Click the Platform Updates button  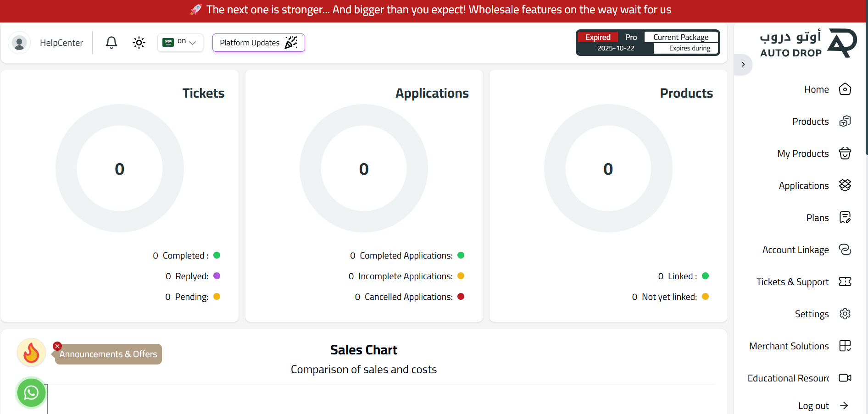tap(258, 43)
